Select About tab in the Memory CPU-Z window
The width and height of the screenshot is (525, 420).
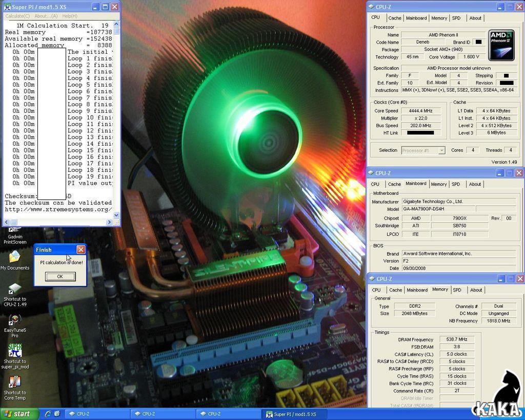click(476, 290)
